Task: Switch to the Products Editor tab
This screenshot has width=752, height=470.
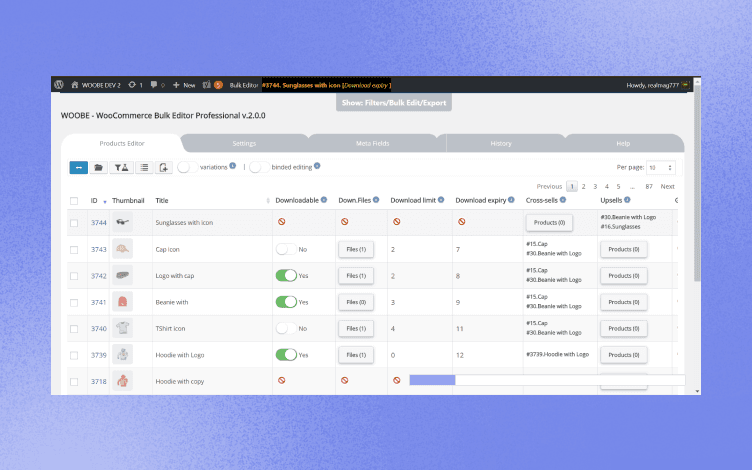Action: [122, 143]
